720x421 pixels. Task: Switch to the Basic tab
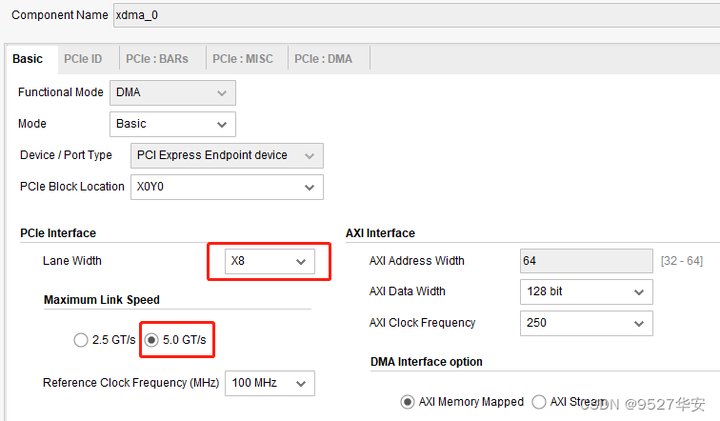pyautogui.click(x=28, y=59)
